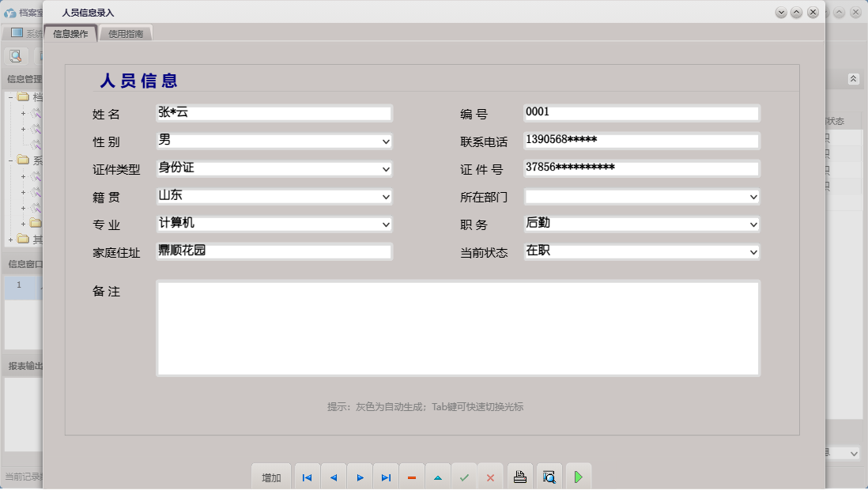Go to the next record icon
Screen dimensions: 868x494
click(x=360, y=477)
